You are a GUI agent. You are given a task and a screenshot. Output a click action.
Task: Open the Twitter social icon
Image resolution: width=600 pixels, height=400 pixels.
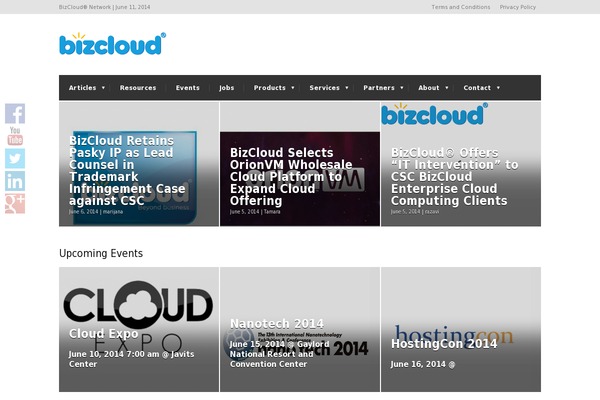(15, 158)
